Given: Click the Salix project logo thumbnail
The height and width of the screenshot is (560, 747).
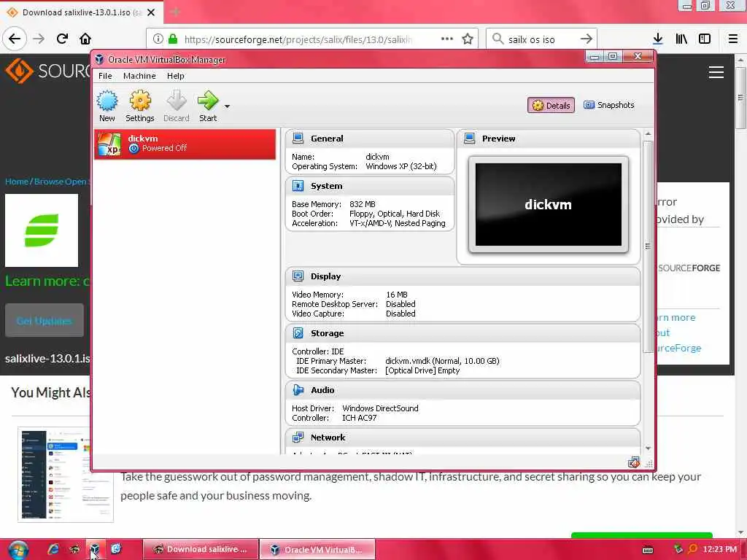Looking at the screenshot, I should (42, 230).
